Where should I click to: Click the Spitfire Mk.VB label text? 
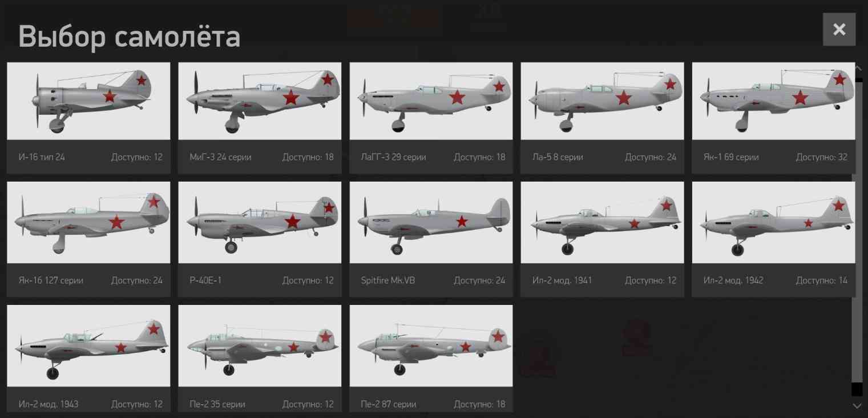[388, 280]
